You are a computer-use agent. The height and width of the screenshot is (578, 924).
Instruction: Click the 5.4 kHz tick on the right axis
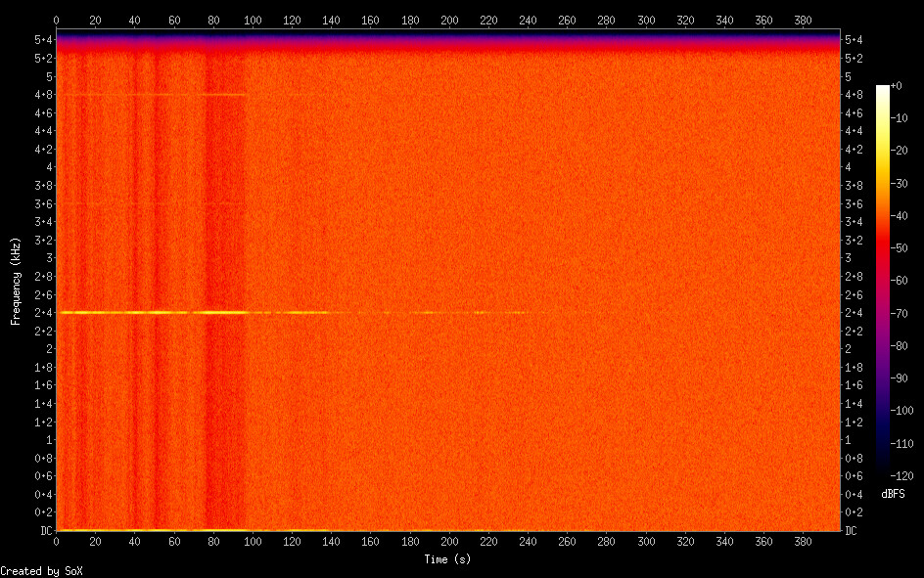[x=854, y=39]
